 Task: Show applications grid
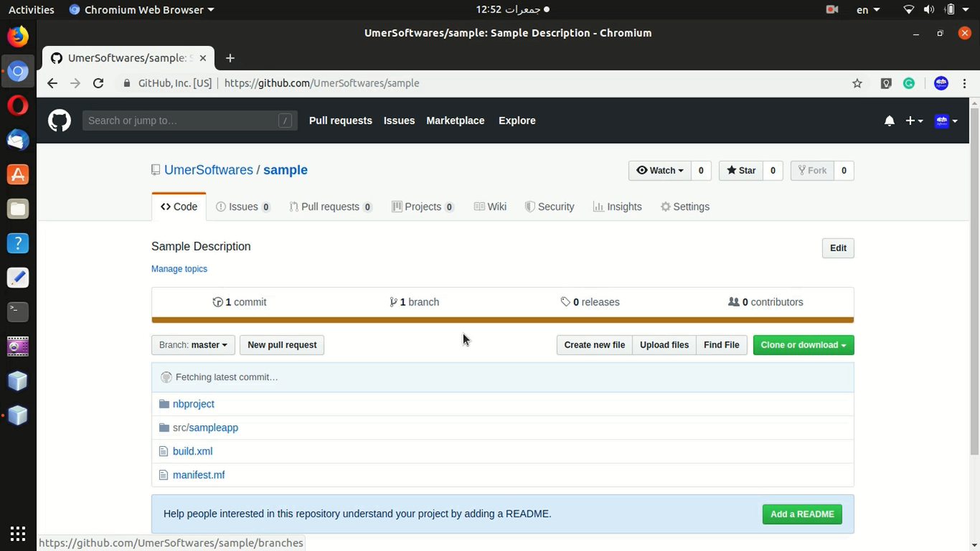point(18,534)
